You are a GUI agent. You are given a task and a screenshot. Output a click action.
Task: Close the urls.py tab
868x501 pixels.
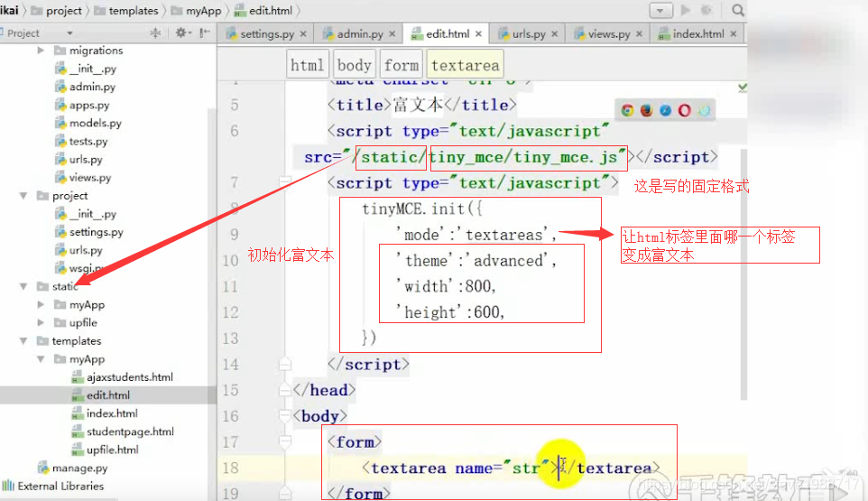[x=554, y=33]
